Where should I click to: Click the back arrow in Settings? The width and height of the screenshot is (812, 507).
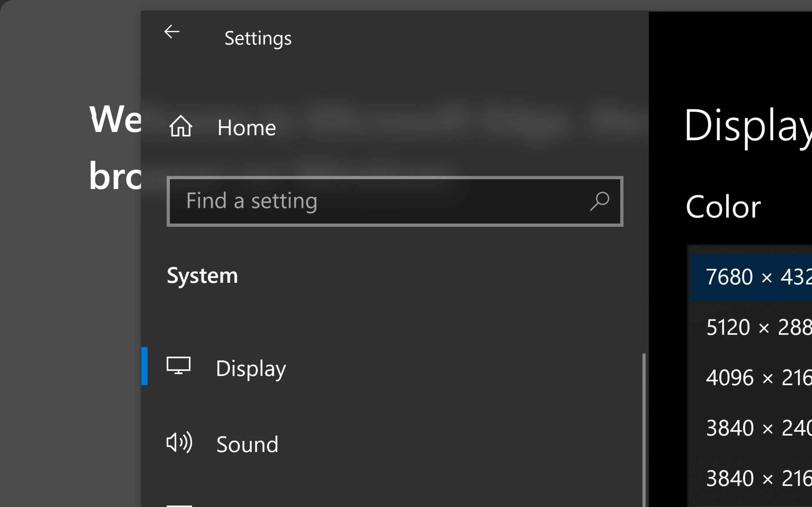(x=172, y=32)
